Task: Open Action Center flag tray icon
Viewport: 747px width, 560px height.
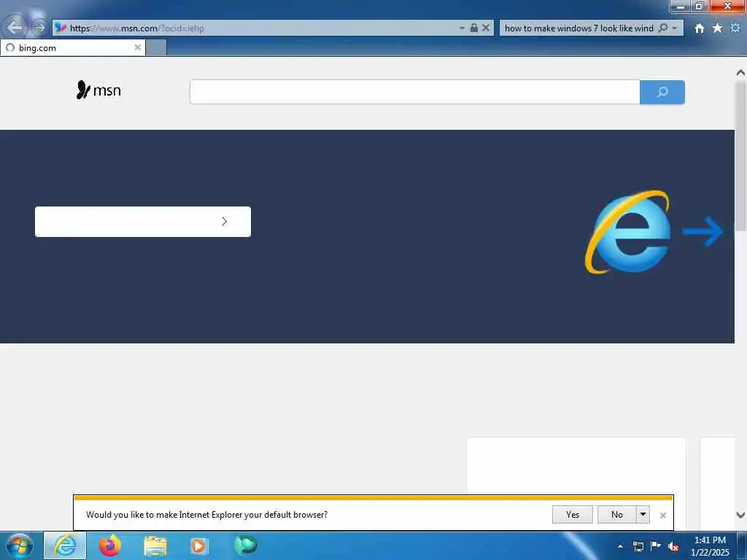Action: tap(656, 545)
